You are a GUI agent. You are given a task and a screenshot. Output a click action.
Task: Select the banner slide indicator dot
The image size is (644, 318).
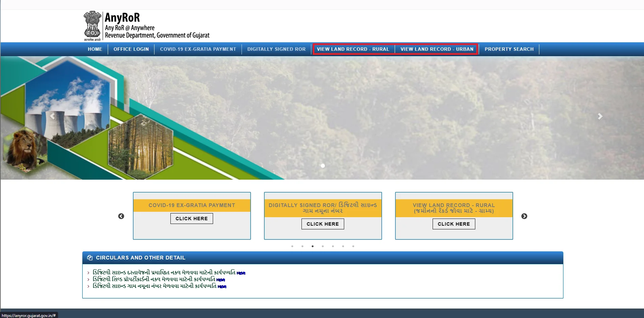click(323, 166)
